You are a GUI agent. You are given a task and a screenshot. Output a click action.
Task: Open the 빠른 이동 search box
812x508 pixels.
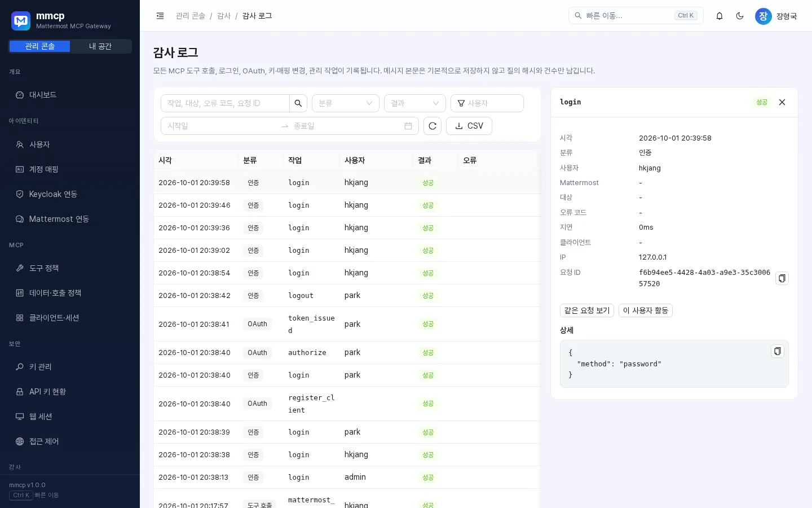click(x=636, y=16)
